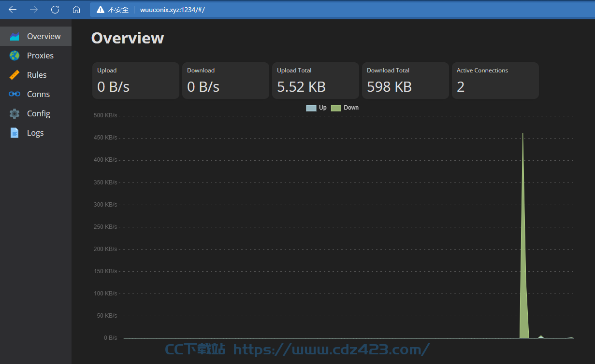
Task: Click the Active Connections card title
Action: (482, 70)
